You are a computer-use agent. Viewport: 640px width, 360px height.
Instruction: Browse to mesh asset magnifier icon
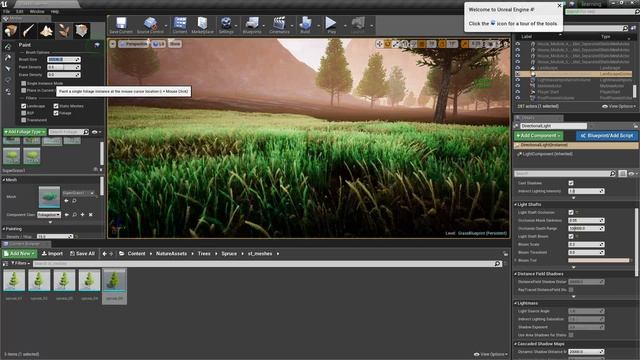pos(74,201)
